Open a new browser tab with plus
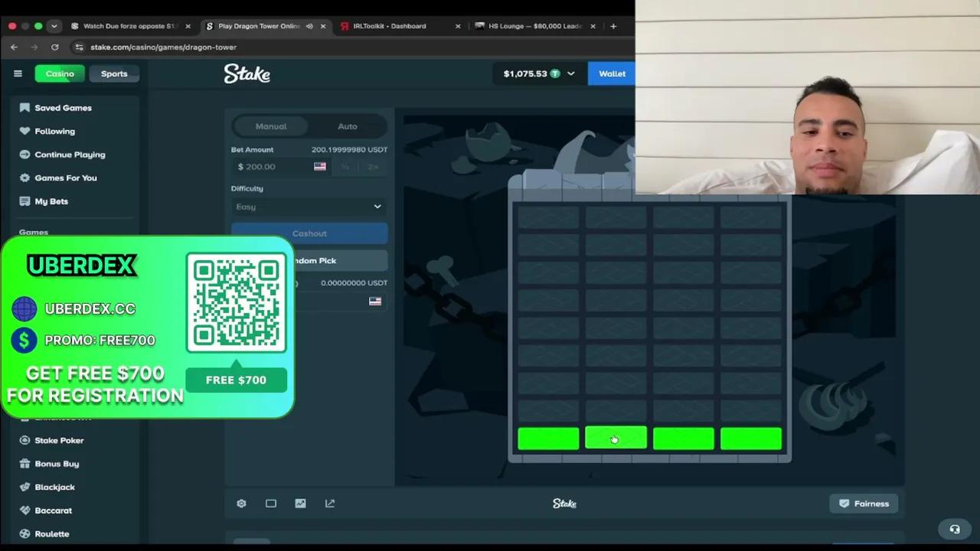The width and height of the screenshot is (980, 551). click(613, 26)
